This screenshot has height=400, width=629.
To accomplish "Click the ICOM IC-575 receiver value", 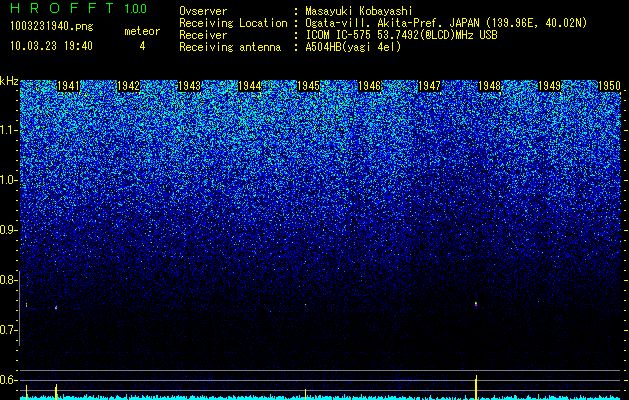I will [401, 35].
